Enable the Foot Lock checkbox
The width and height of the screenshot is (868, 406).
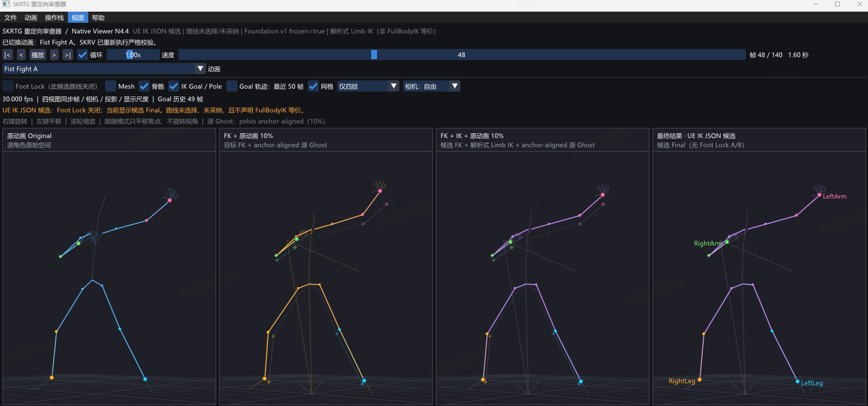pos(8,86)
